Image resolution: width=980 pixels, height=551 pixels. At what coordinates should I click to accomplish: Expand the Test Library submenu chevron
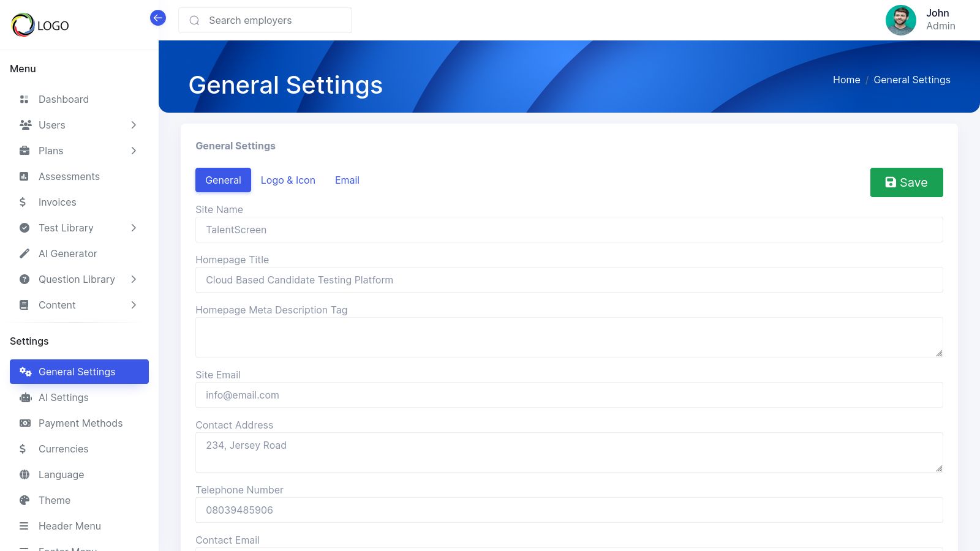134,228
